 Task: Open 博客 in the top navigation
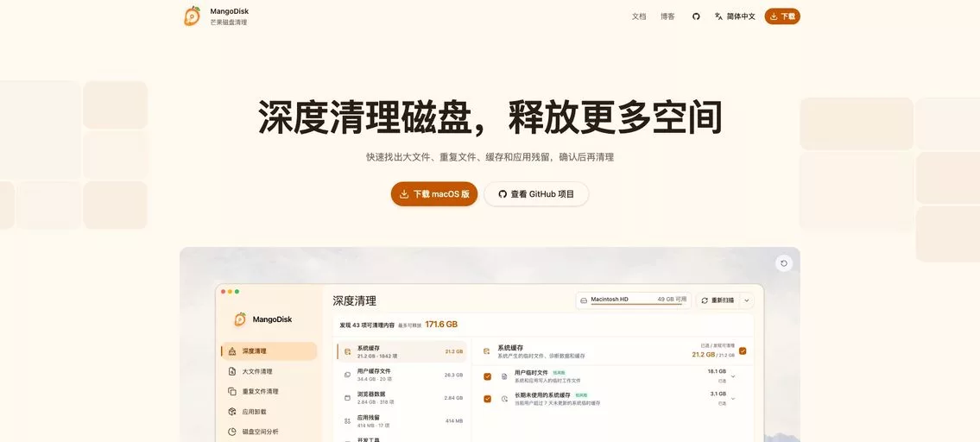point(667,16)
